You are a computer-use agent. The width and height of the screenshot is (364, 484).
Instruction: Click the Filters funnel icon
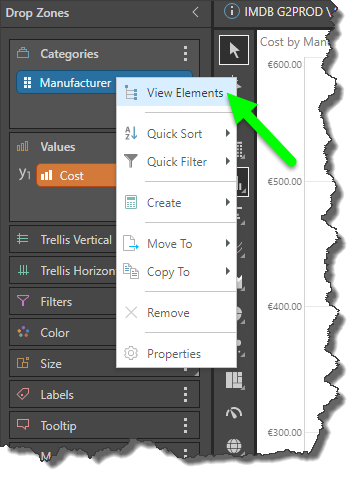click(x=23, y=301)
